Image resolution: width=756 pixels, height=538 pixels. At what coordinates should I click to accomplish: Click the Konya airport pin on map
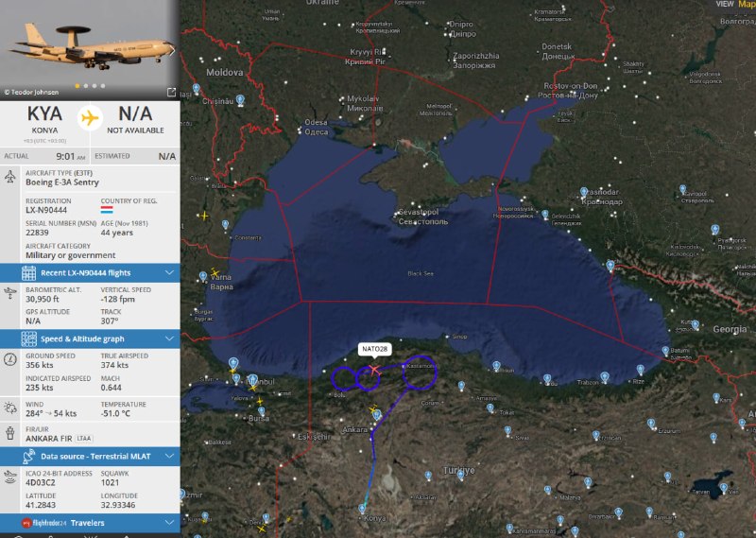coord(363,509)
